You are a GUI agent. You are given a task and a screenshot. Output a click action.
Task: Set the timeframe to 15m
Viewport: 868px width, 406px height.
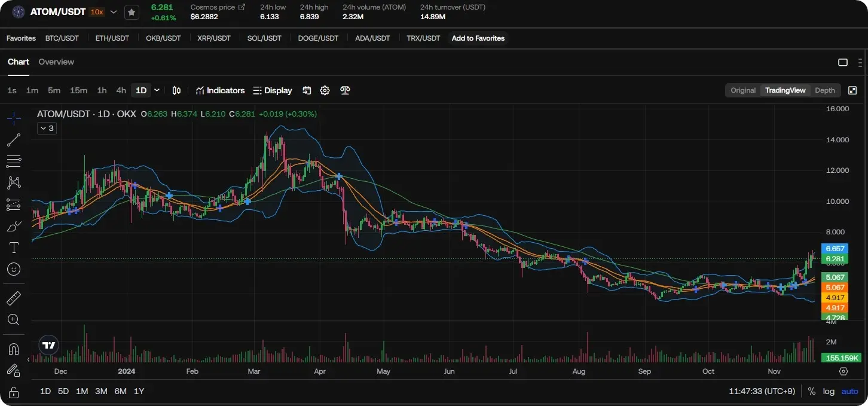tap(78, 90)
